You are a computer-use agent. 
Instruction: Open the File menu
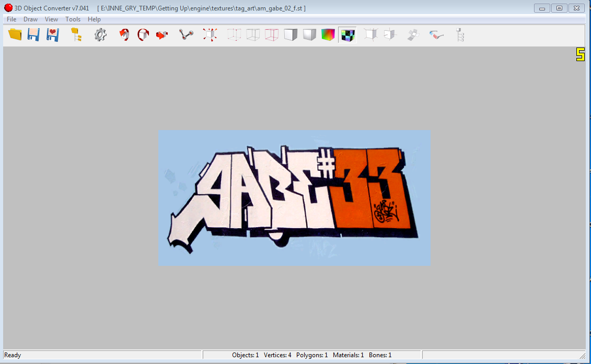click(11, 19)
